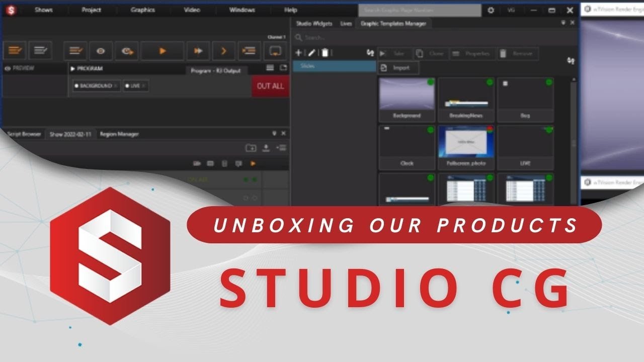Click the new folder icon in show panel
Viewport: 644px width, 362px height.
click(x=250, y=148)
